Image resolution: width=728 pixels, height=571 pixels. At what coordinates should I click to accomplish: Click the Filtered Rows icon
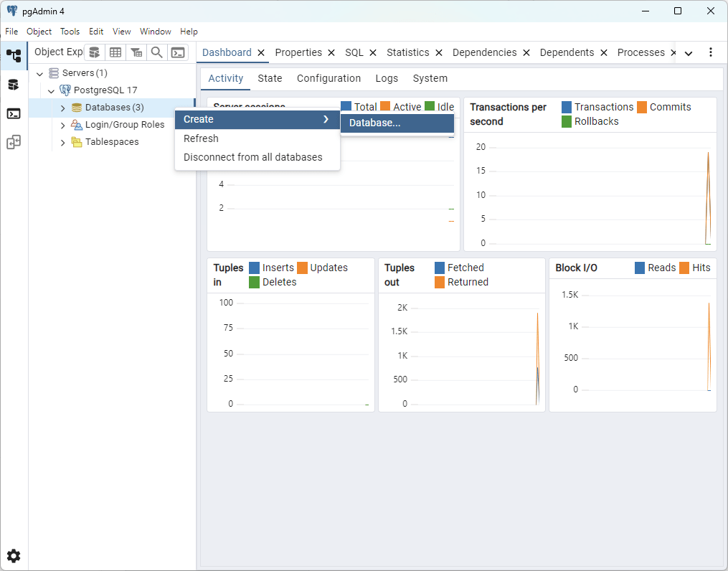click(136, 52)
